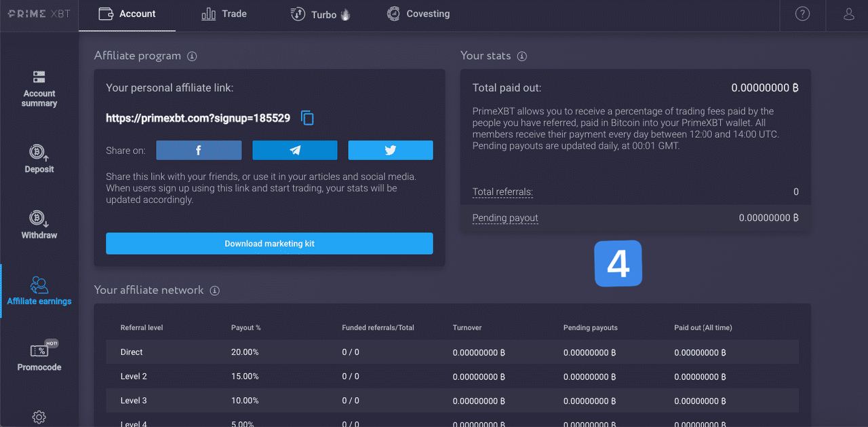Click the Share on label
This screenshot has height=427, width=868.
pyautogui.click(x=125, y=151)
